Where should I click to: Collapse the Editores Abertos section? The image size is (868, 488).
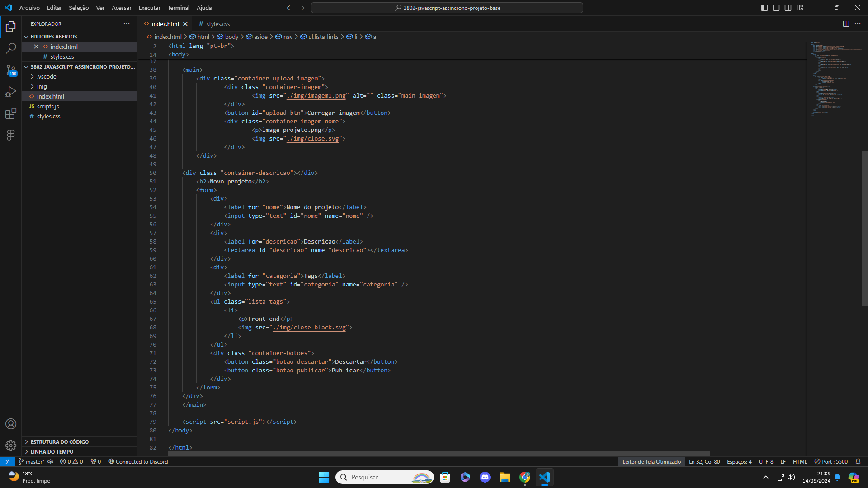(x=80, y=37)
